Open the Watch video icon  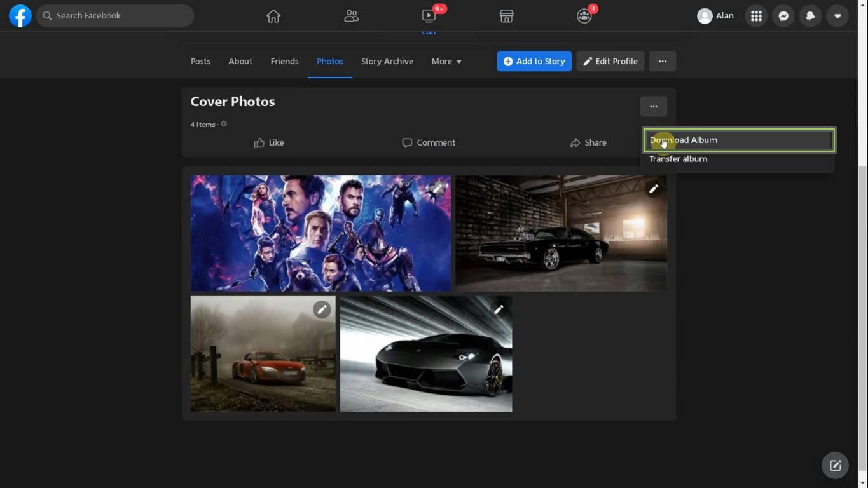(x=429, y=16)
